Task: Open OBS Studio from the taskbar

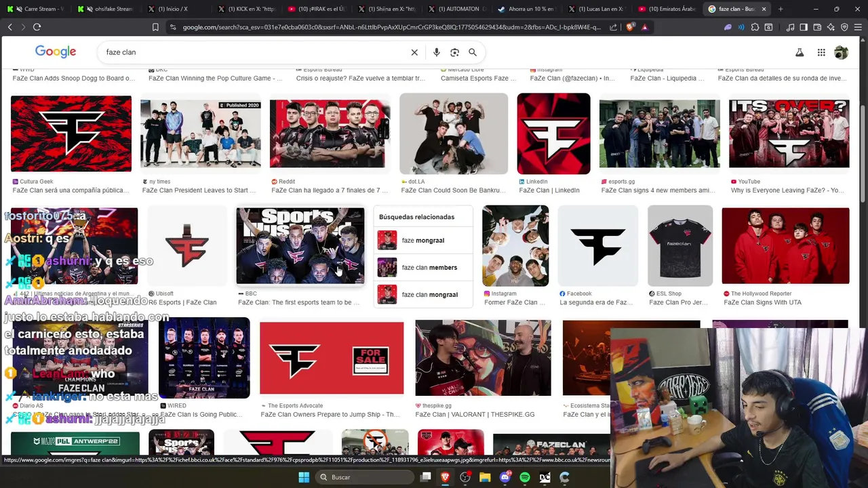Action: pos(465,477)
